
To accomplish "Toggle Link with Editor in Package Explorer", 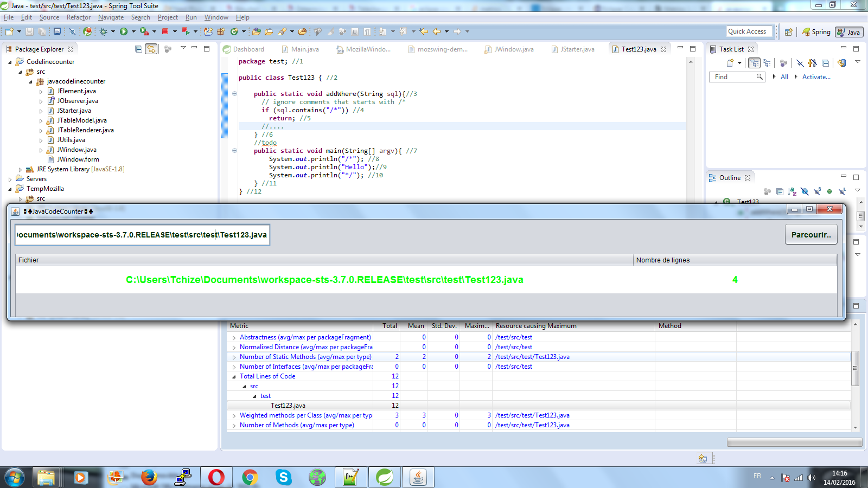I will click(151, 49).
